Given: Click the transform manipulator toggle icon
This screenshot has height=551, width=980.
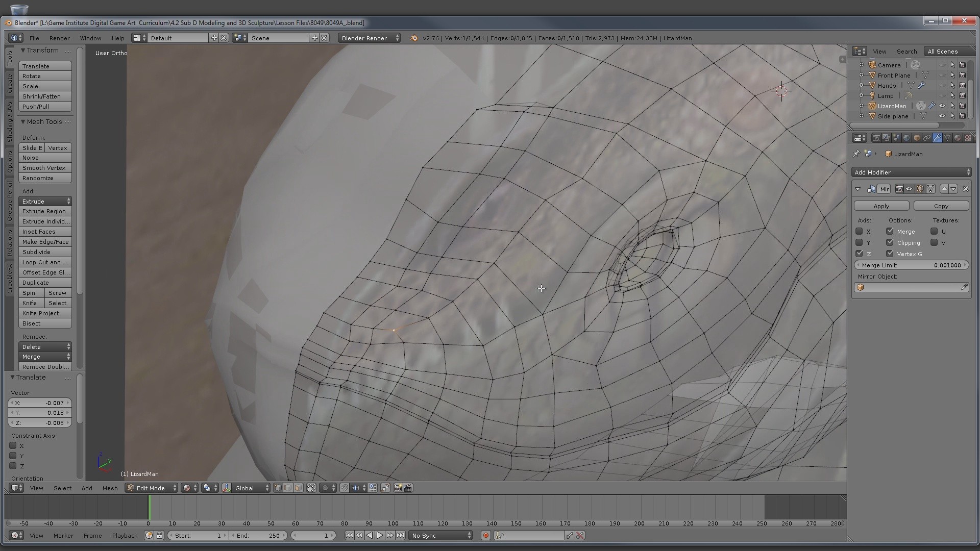Looking at the screenshot, I should click(x=227, y=488).
